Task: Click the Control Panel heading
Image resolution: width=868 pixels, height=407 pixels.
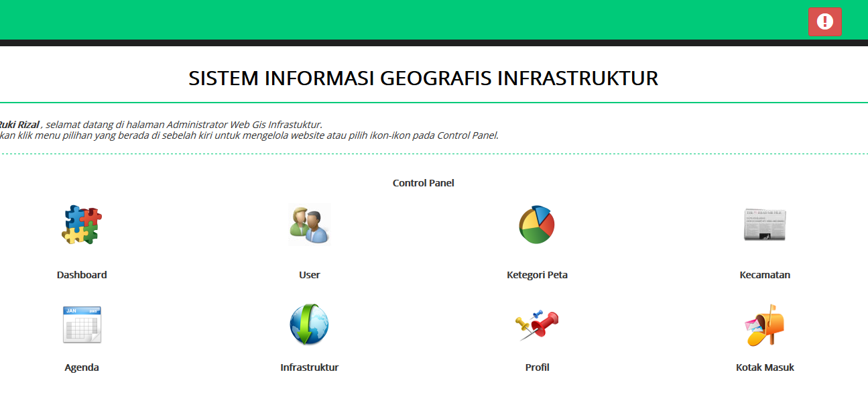Action: [423, 182]
